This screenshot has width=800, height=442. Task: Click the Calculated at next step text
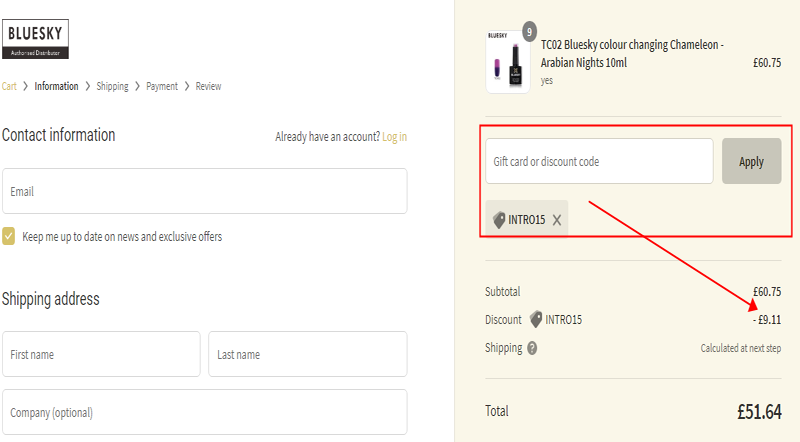[x=741, y=348]
